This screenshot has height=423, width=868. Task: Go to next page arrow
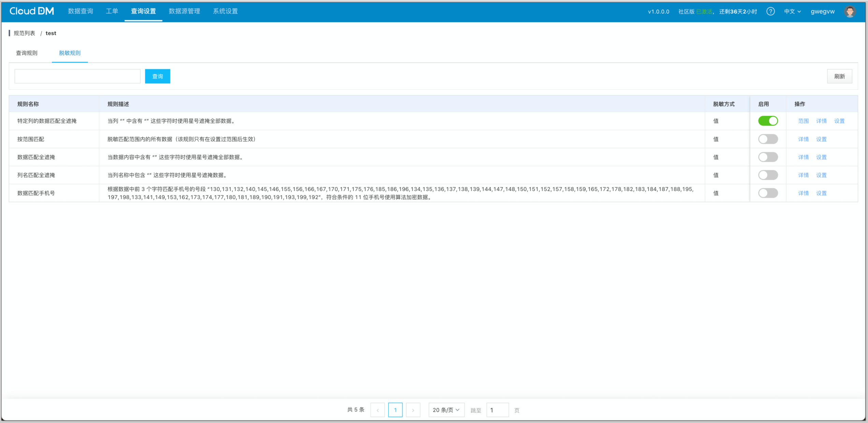(x=413, y=410)
